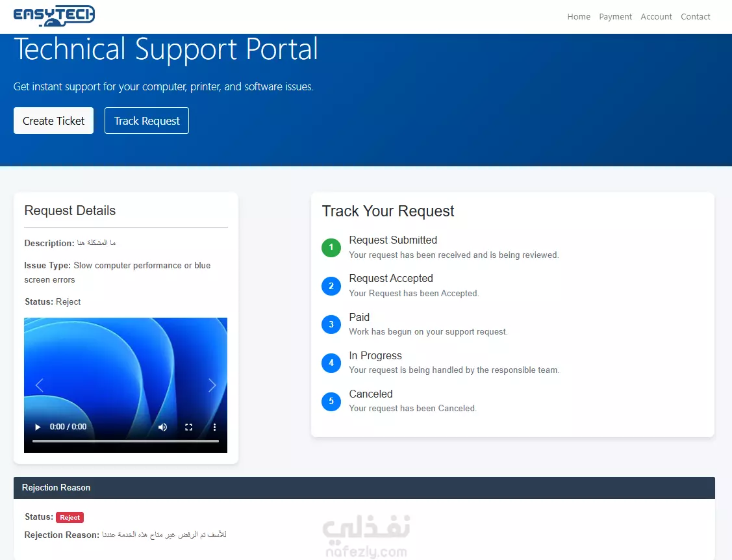Image resolution: width=732 pixels, height=560 pixels.
Task: Click step 4 circle for In Progress
Action: [331, 363]
